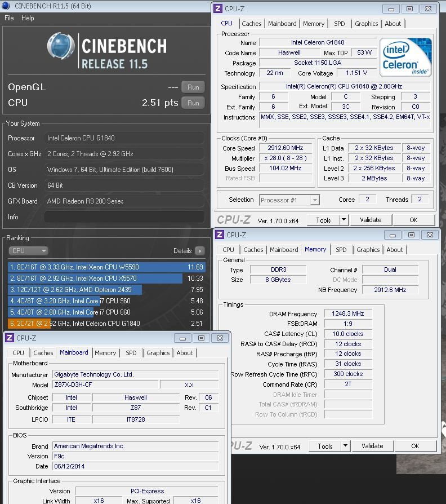Click Validate in Memory CPU-Z window

pyautogui.click(x=372, y=446)
